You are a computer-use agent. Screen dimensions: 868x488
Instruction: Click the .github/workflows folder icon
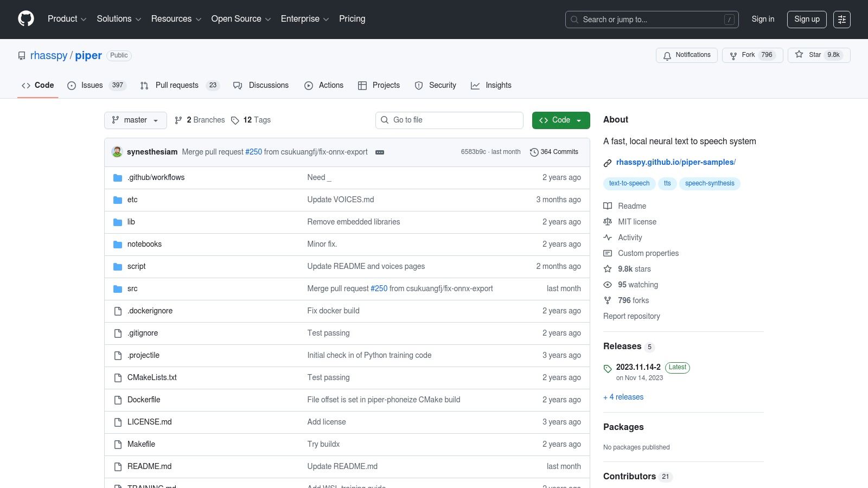(x=118, y=178)
